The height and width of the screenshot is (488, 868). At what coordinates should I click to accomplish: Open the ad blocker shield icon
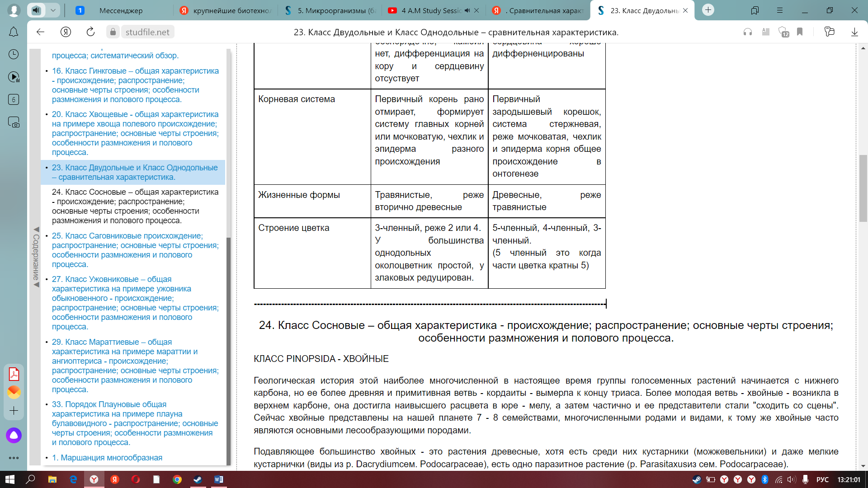[x=783, y=32]
